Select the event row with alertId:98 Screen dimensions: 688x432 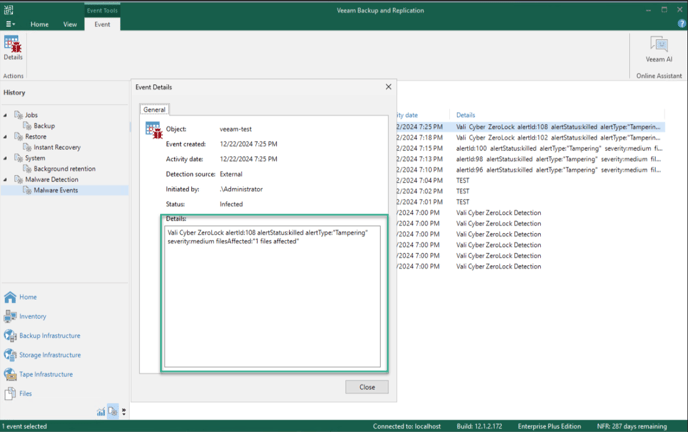531,159
